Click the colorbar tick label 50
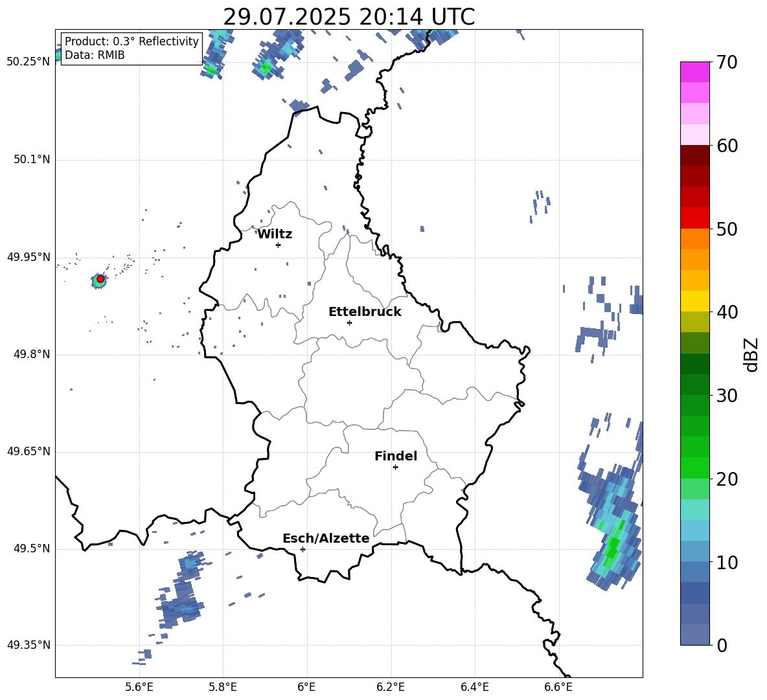The height and width of the screenshot is (700, 767). (x=727, y=229)
